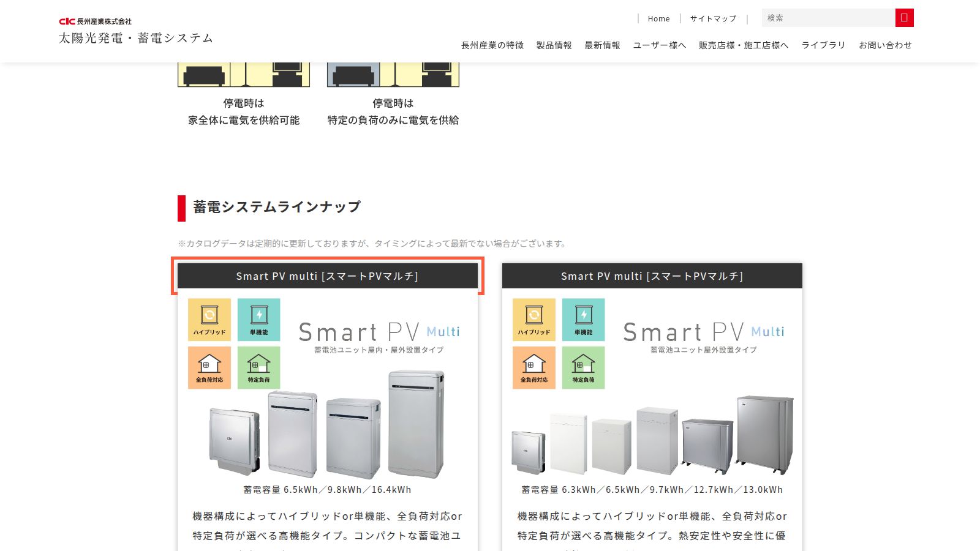Click ハイブリッド icon in right product card
980x551 pixels.
(534, 320)
